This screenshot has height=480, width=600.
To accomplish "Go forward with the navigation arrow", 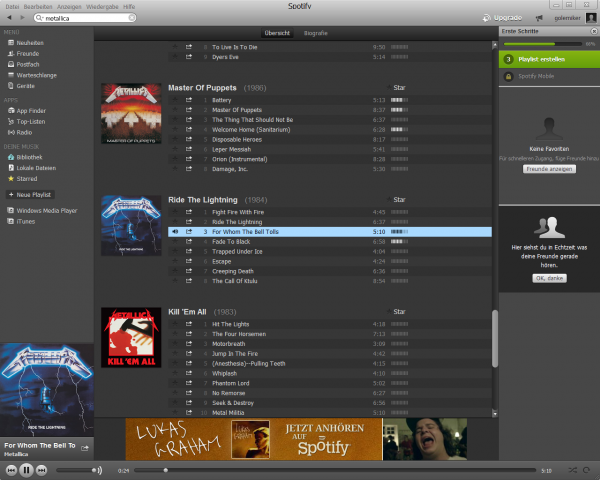I will (x=23, y=18).
